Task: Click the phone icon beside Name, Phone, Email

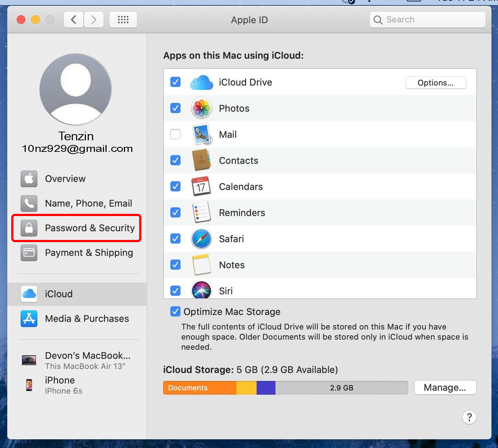Action: (x=29, y=203)
